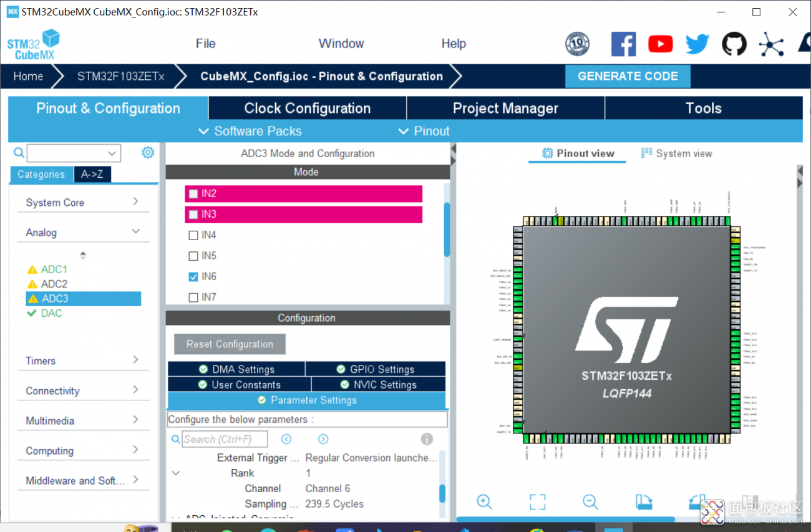Go to the next parameter search result
Screen dimensions: 811x532
coord(323,439)
